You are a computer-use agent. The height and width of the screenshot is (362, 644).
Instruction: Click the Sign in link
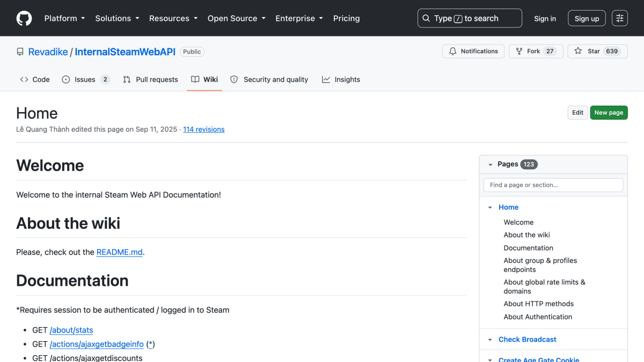click(x=545, y=18)
